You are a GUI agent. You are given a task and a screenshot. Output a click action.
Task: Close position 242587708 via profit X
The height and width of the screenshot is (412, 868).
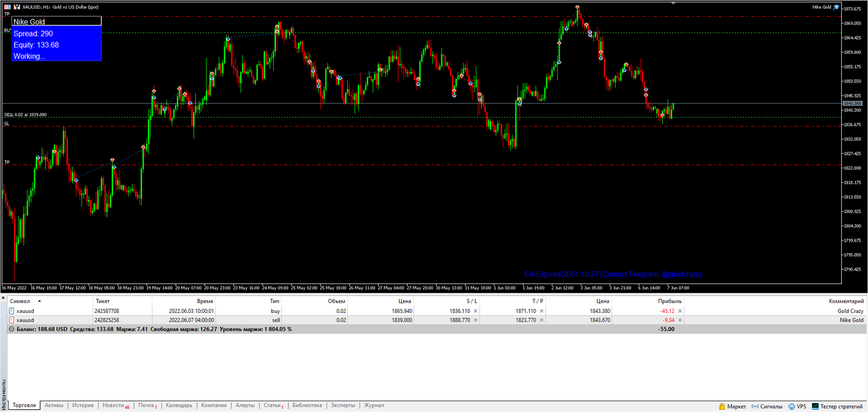[680, 311]
